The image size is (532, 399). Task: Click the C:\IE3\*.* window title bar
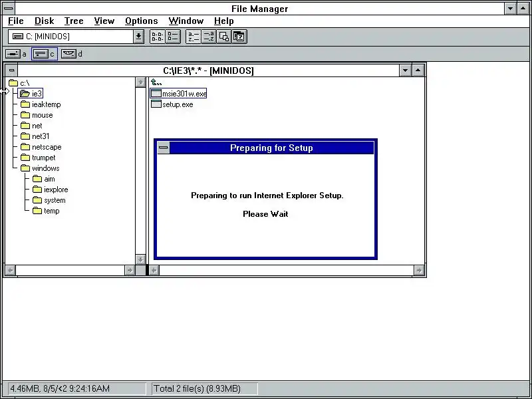[x=208, y=70]
